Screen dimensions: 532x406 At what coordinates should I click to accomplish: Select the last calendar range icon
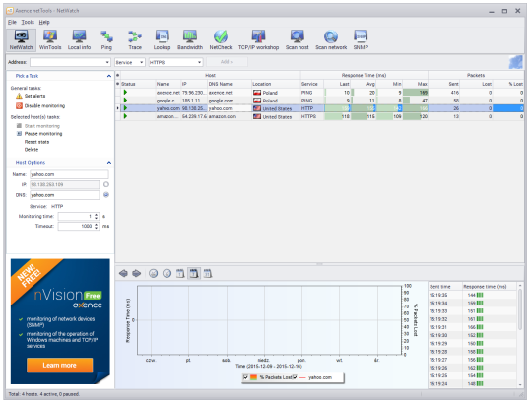tap(208, 273)
